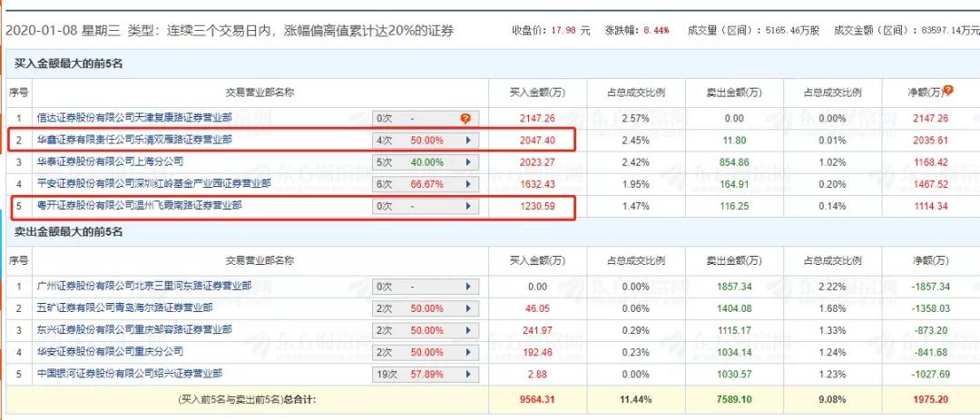Open 中国银河证券绍兴证券营业部 link

(130, 374)
